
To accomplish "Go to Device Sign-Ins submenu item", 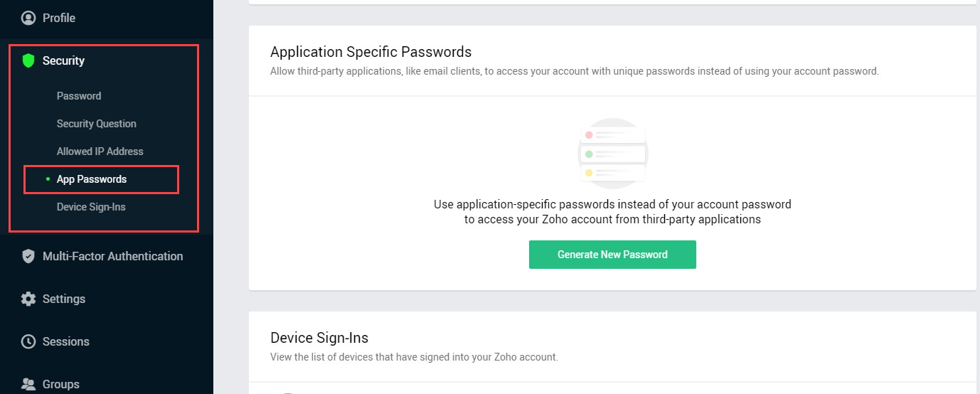I will coord(91,207).
